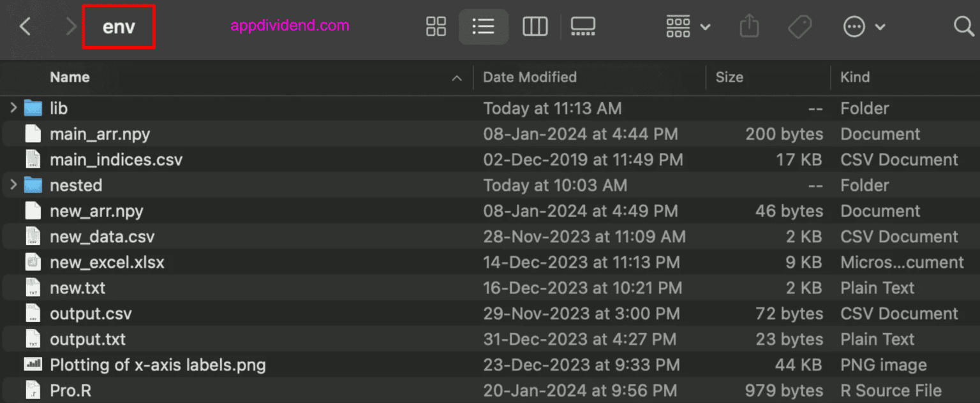980x403 pixels.
Task: Click the Name column header
Action: click(x=69, y=77)
